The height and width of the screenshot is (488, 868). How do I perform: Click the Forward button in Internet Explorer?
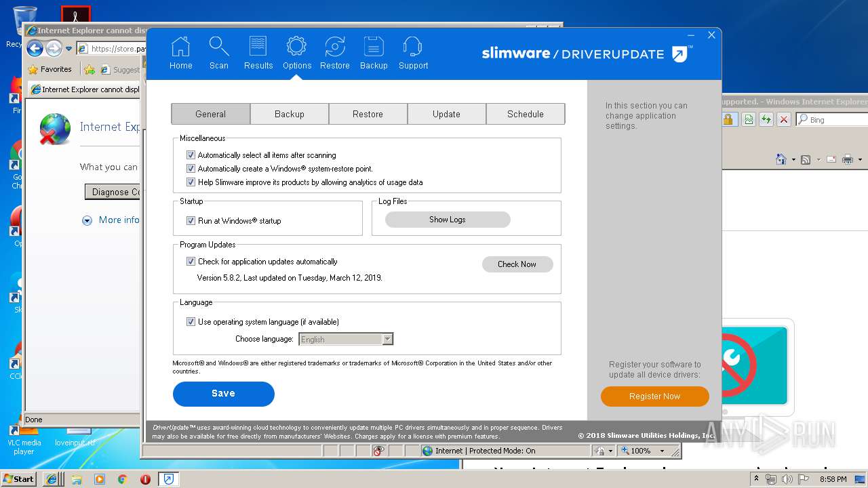[x=54, y=48]
